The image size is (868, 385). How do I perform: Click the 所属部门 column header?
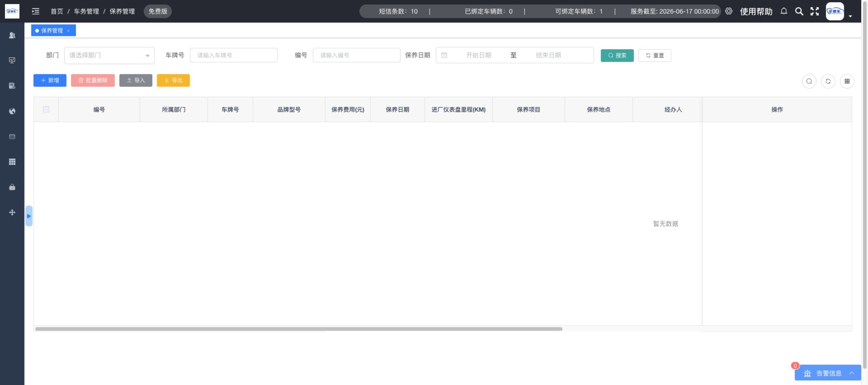[174, 109]
